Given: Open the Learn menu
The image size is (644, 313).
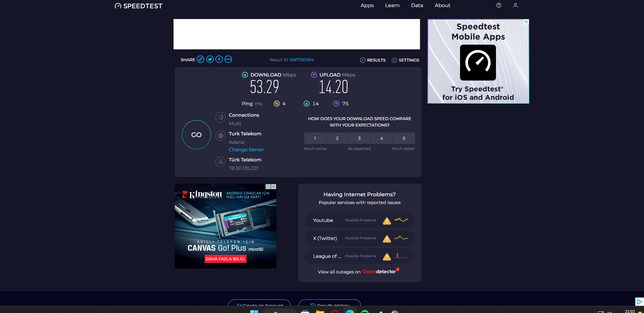Looking at the screenshot, I should tap(392, 5).
